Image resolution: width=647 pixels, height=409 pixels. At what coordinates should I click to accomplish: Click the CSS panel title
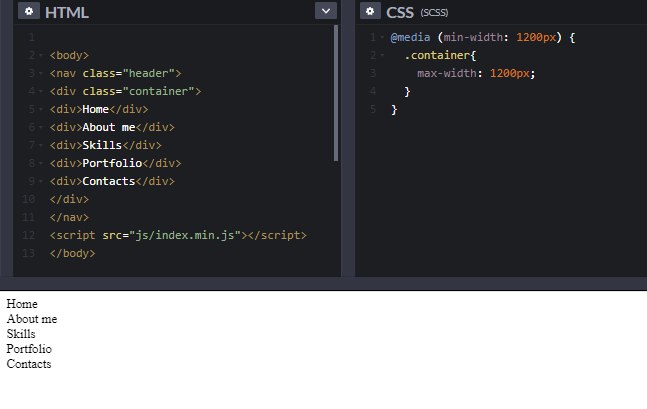pos(400,12)
